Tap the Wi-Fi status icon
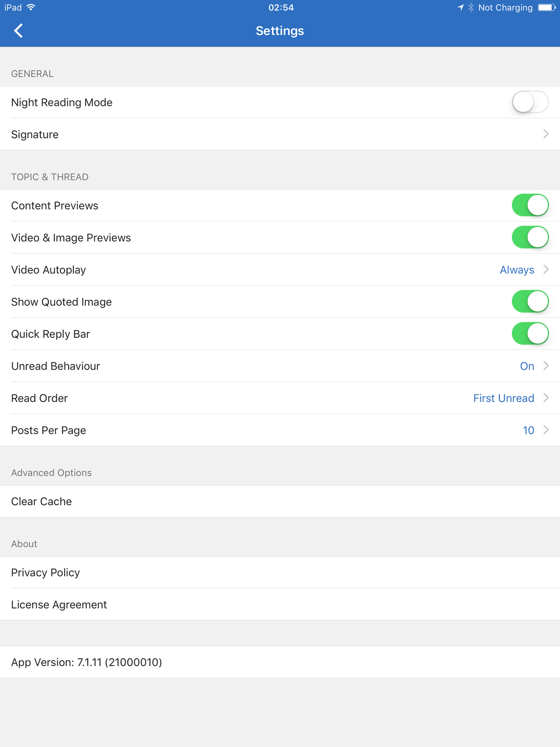Screen dimensions: 560x747 (x=31, y=7)
